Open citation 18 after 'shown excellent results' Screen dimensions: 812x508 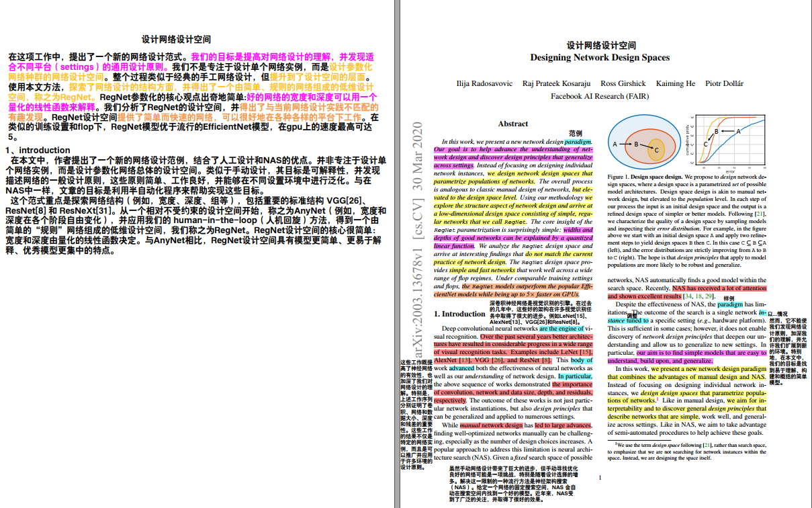point(700,296)
